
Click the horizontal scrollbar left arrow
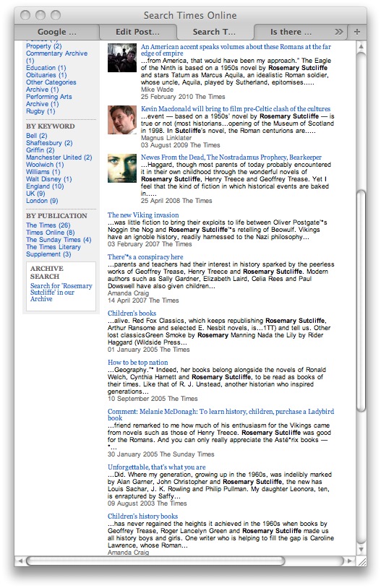(20, 561)
